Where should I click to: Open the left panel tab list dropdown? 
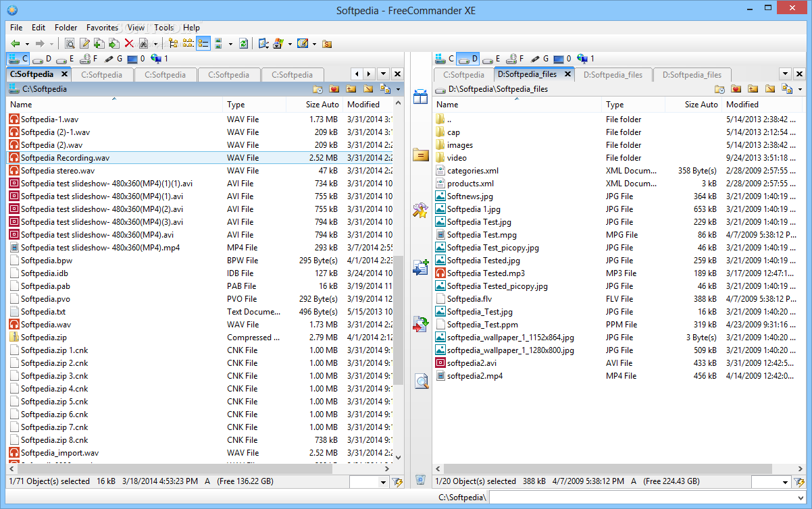[383, 74]
